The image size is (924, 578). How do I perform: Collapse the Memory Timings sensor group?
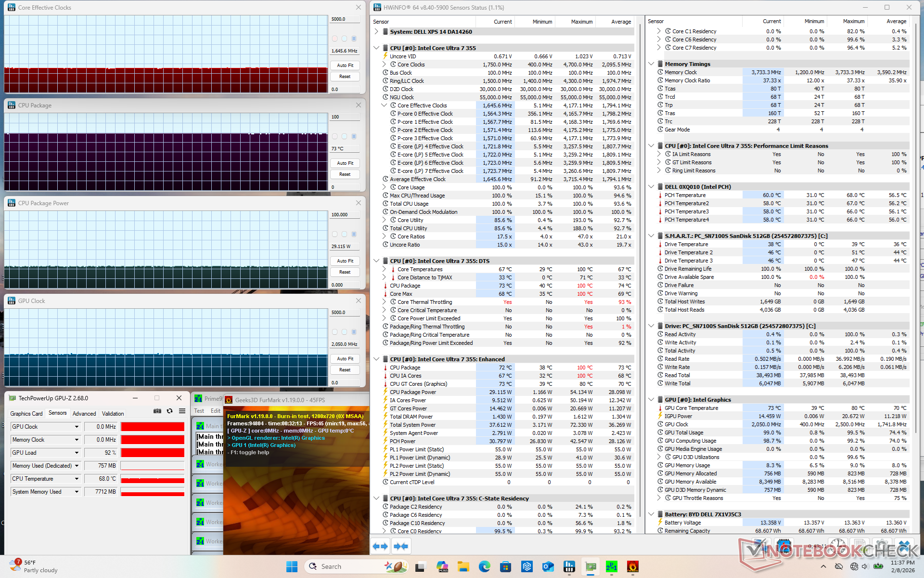651,64
